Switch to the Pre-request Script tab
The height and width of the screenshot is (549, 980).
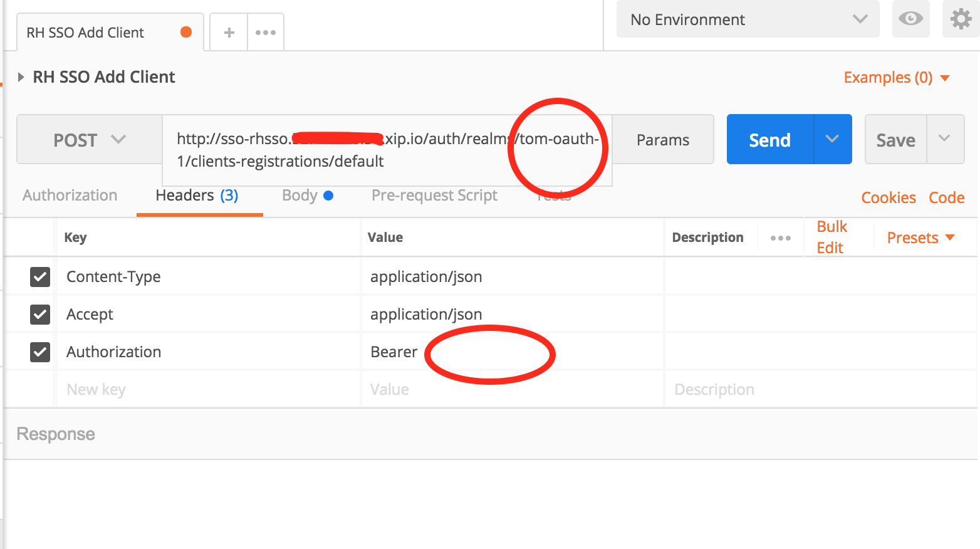tap(434, 196)
